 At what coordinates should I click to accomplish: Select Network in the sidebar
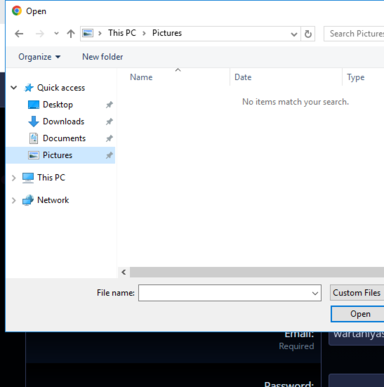(53, 200)
